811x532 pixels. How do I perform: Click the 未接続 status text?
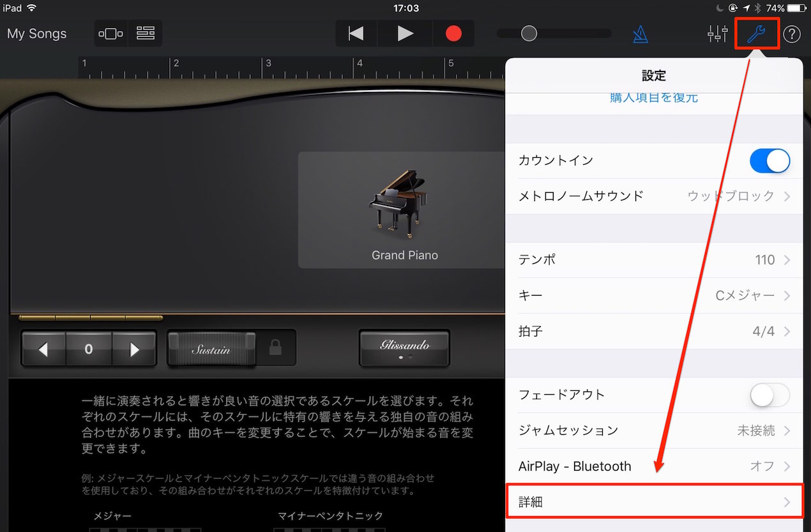click(x=756, y=430)
